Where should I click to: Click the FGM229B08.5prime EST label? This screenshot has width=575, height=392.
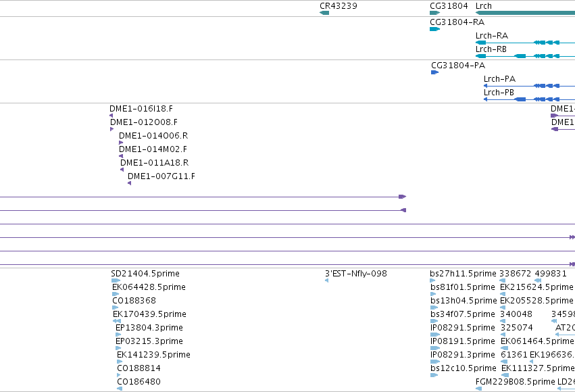(516, 382)
